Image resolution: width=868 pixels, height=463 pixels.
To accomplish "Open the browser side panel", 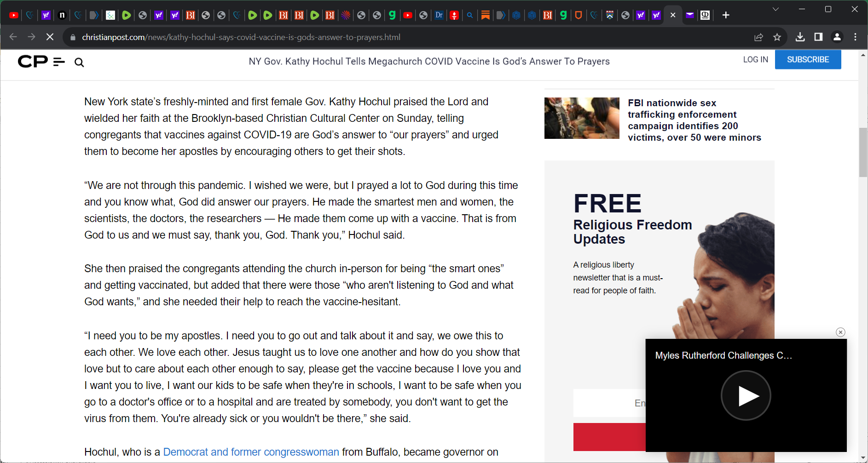I will (818, 37).
